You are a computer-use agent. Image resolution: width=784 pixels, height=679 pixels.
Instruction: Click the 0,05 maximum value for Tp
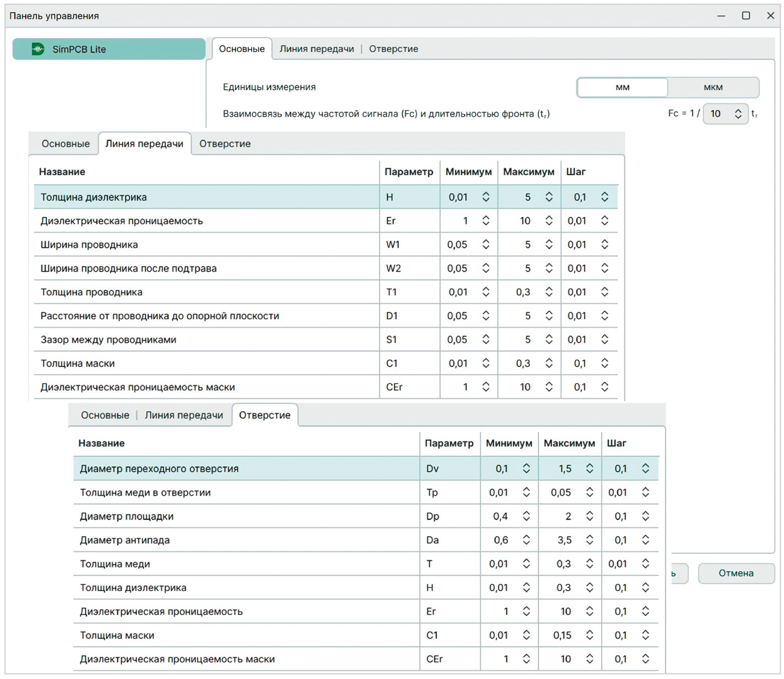click(x=561, y=492)
